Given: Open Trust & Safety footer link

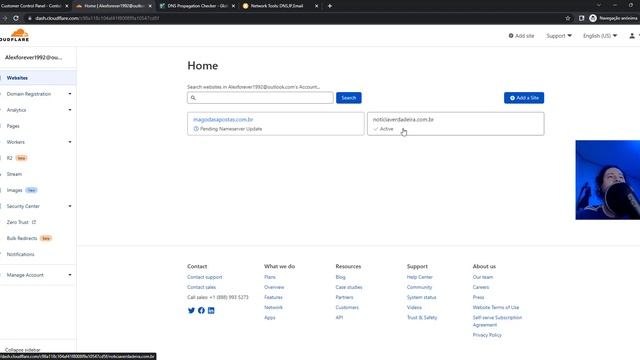Looking at the screenshot, I should 422,318.
